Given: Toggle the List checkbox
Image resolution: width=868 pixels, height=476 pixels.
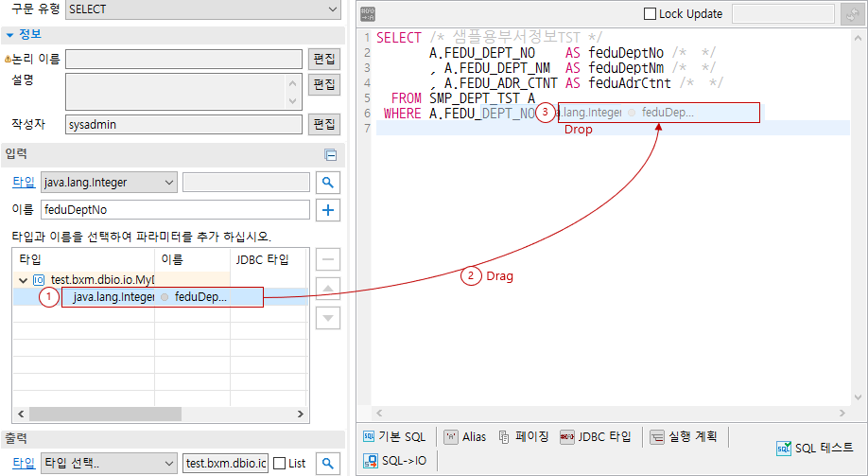Looking at the screenshot, I should pyautogui.click(x=280, y=464).
